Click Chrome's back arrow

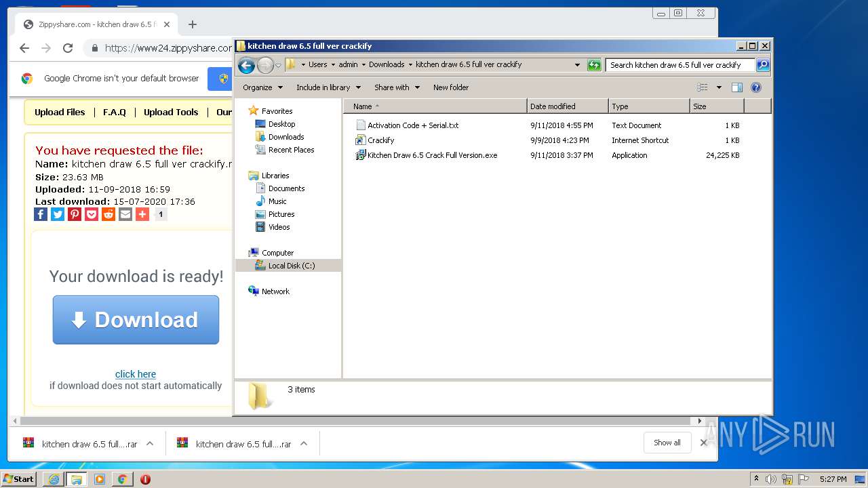[24, 48]
